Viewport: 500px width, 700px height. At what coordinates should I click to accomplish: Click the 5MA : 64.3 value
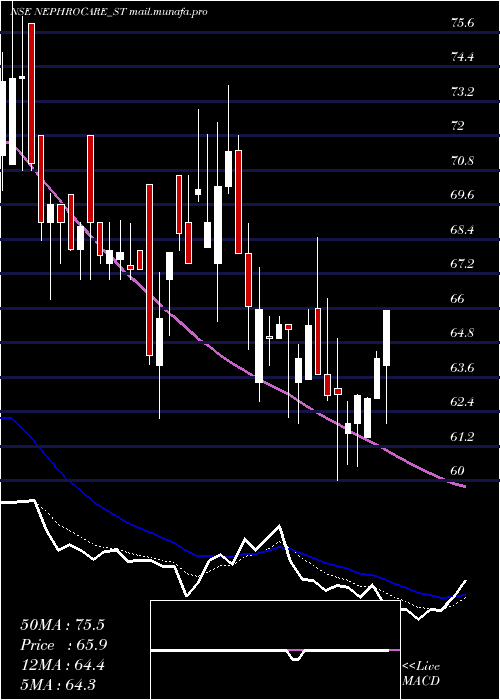tap(58, 685)
